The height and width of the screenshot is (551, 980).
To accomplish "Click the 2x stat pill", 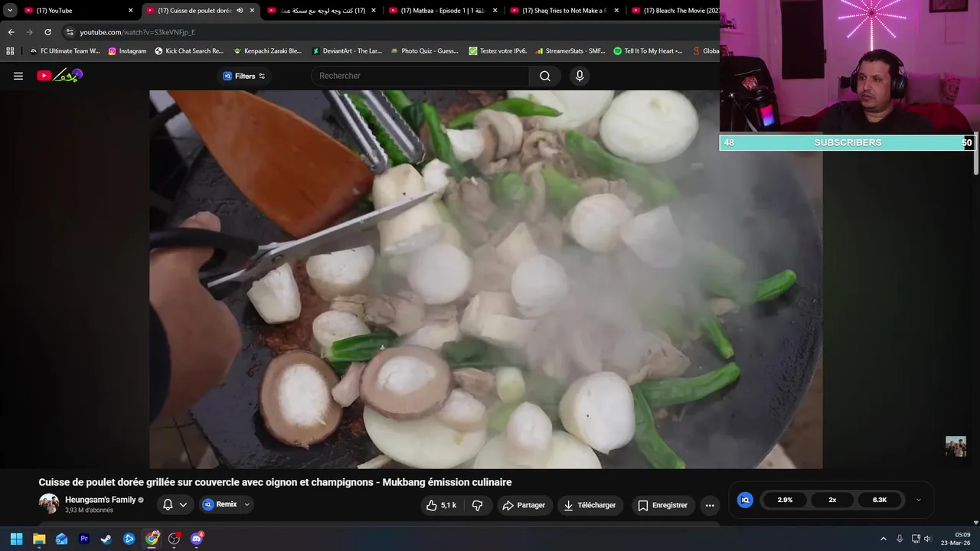I will [x=832, y=500].
